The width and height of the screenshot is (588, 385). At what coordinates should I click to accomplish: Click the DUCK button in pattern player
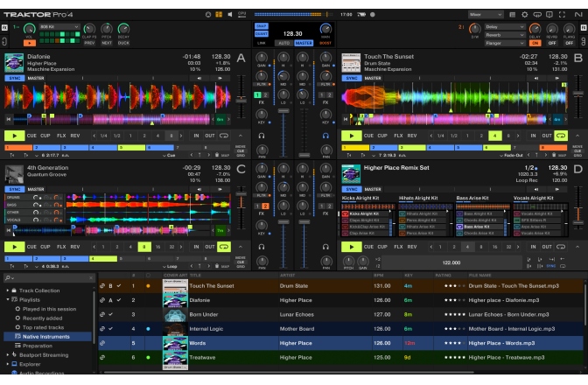coord(123,43)
